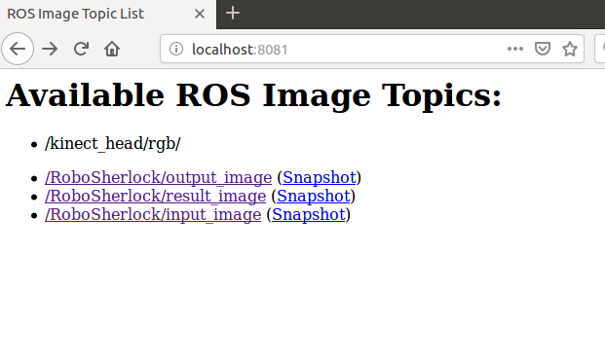This screenshot has width=605, height=364.
Task: Click the Available ROS Image Topics heading
Action: coord(253,95)
